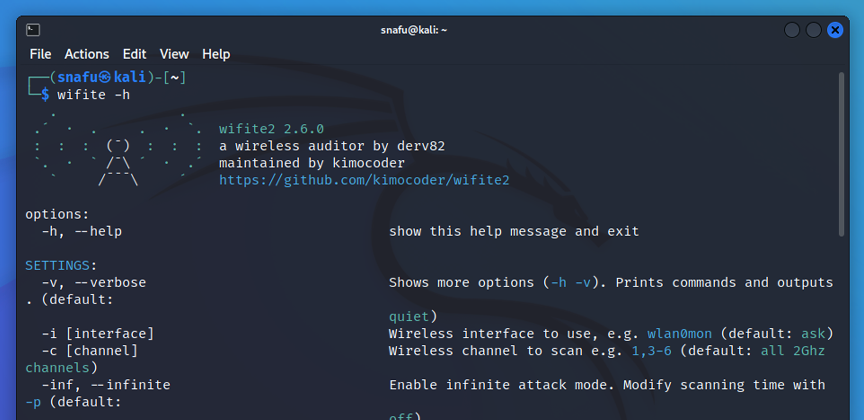Click the minimize window button
Viewport: 864px width, 420px height.
pyautogui.click(x=792, y=30)
